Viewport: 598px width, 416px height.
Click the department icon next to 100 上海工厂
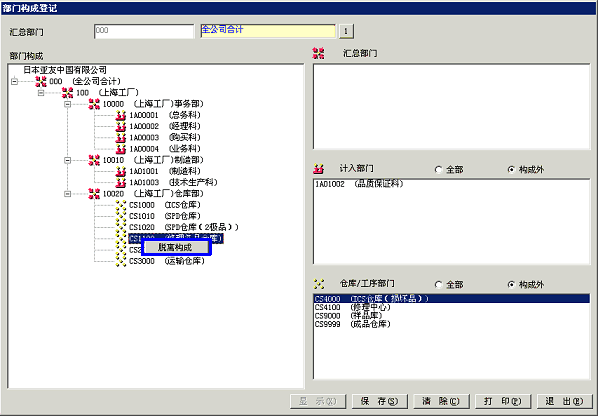[x=67, y=92]
